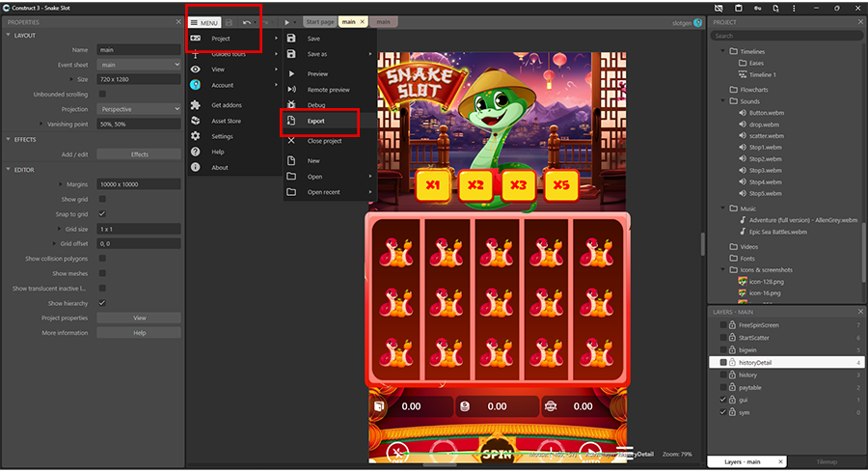
Task: Switch to the Start page tab
Action: (x=320, y=22)
